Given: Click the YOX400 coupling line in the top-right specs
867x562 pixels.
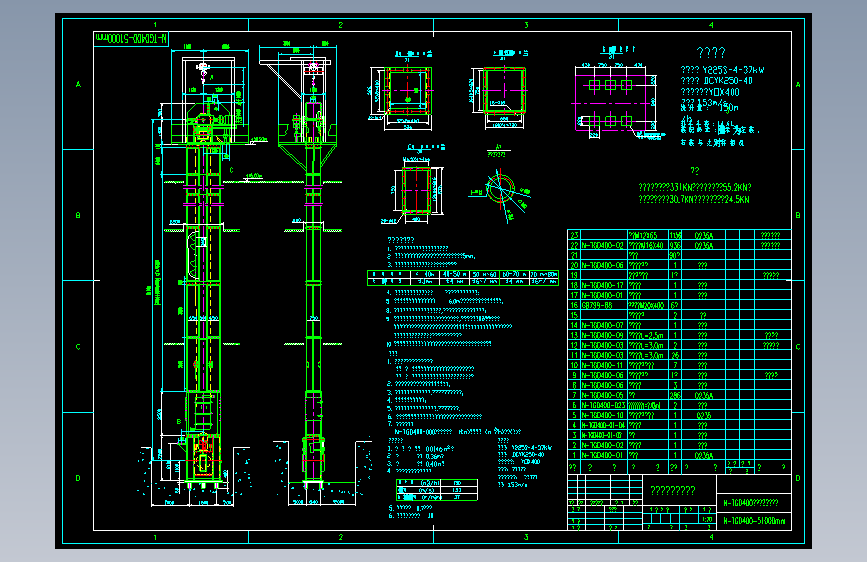Looking at the screenshot, I should pos(710,92).
